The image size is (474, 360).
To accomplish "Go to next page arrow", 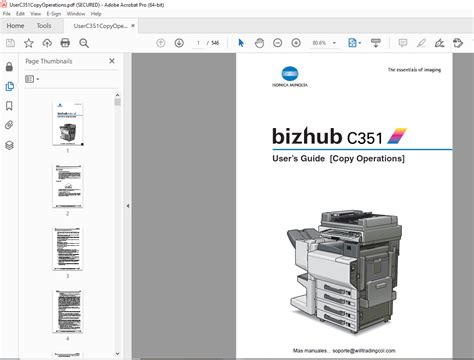I will (x=179, y=43).
